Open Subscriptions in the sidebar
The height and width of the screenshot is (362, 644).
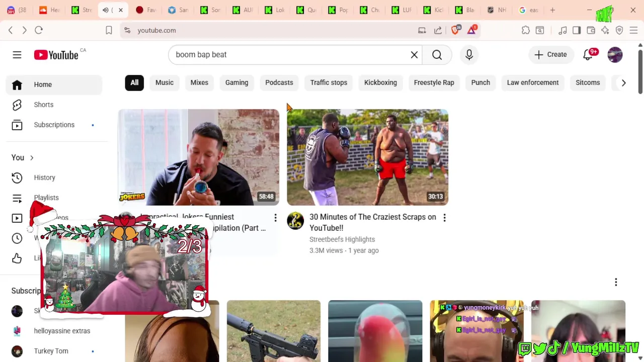[54, 125]
